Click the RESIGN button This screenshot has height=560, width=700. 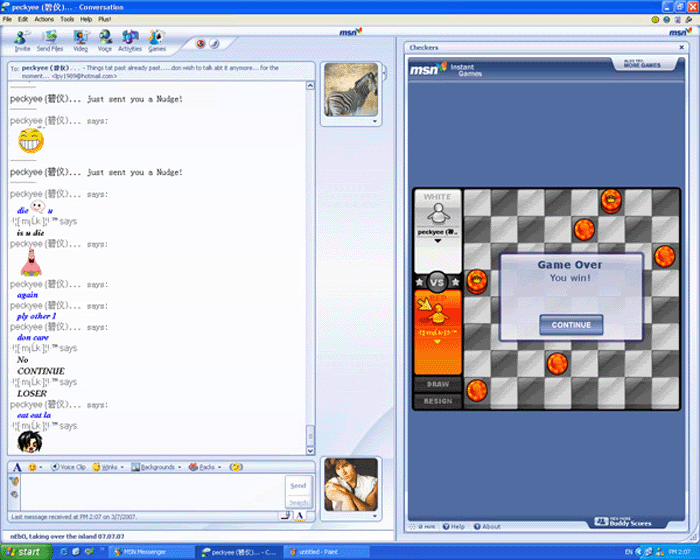pyautogui.click(x=438, y=401)
